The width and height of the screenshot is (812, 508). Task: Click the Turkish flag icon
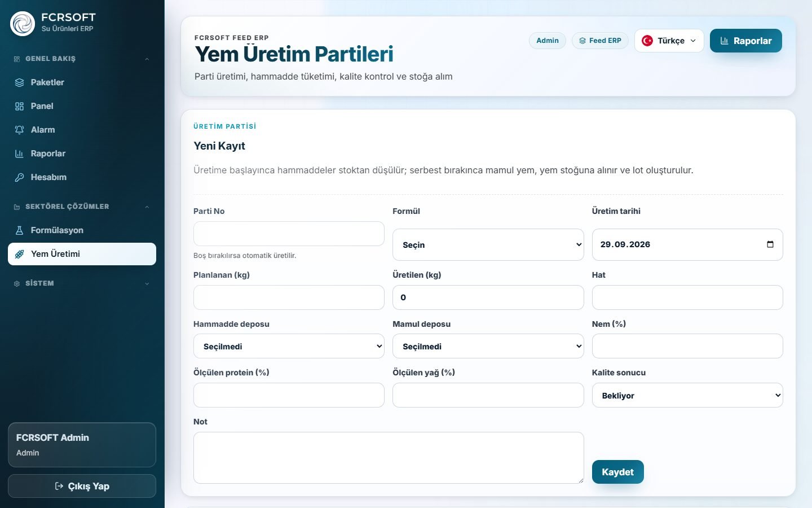click(x=647, y=41)
